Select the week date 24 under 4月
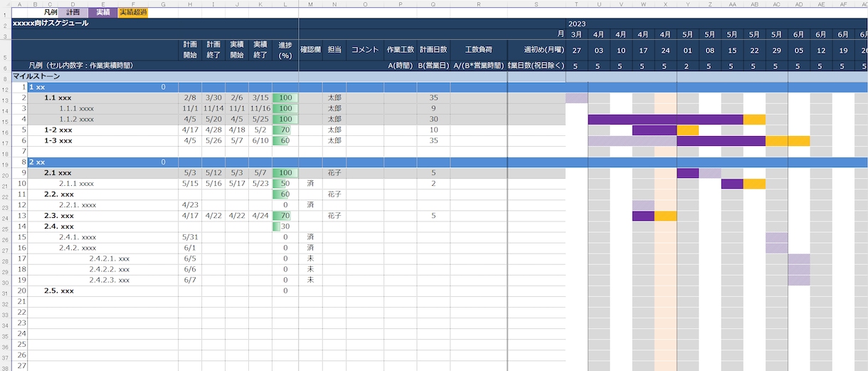The height and width of the screenshot is (371, 868). point(665,50)
